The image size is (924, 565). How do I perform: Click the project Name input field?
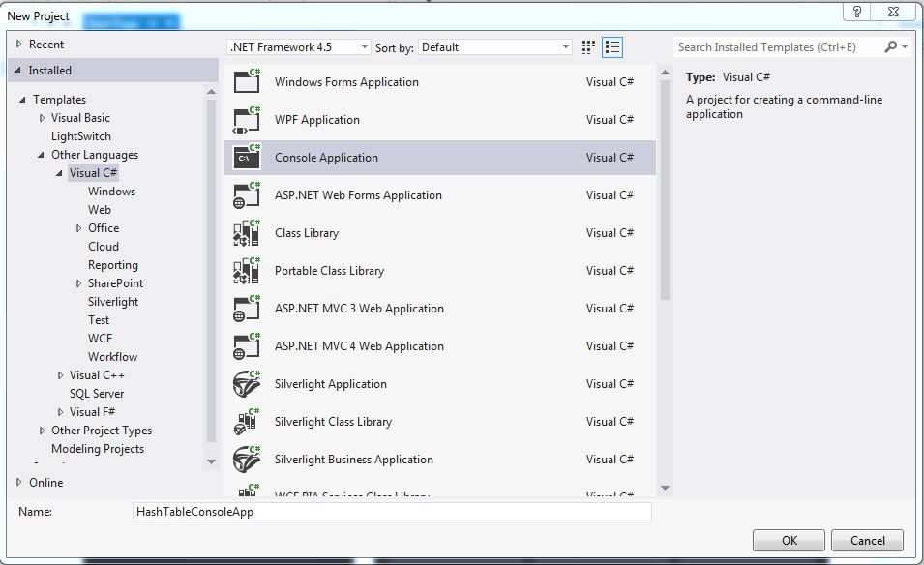coord(392,512)
